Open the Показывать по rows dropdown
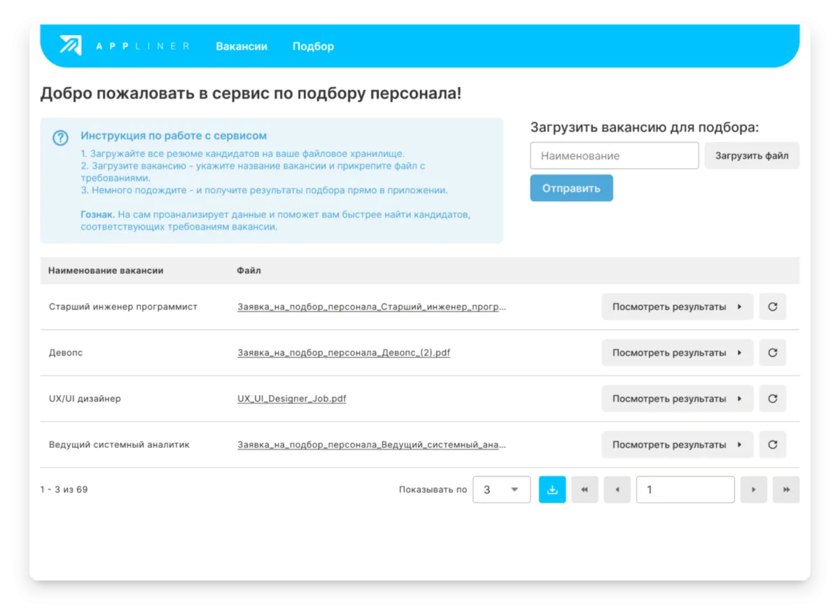Viewport: 840px width, 616px height. coord(501,490)
